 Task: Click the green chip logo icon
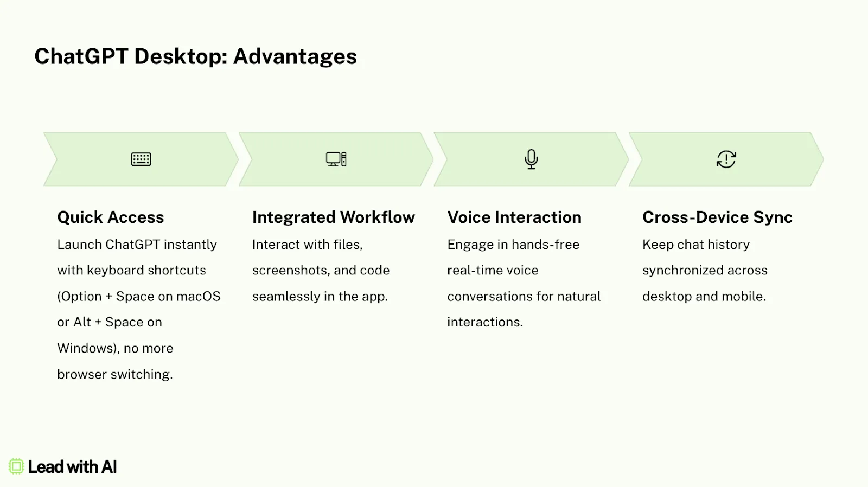point(16,466)
